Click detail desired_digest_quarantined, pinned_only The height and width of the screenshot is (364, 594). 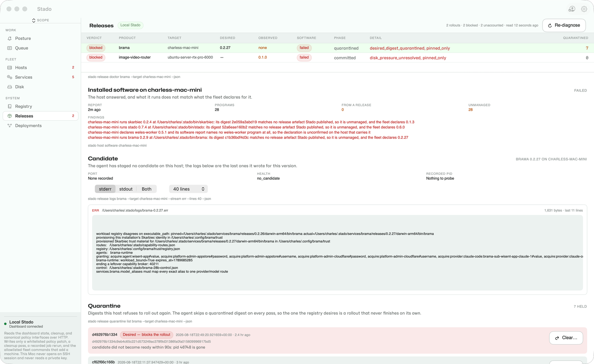(410, 48)
